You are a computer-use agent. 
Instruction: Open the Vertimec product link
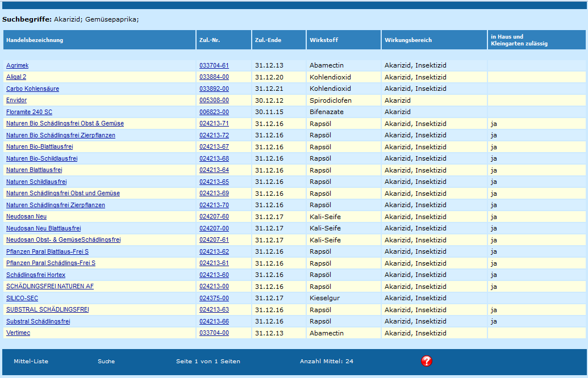18,332
